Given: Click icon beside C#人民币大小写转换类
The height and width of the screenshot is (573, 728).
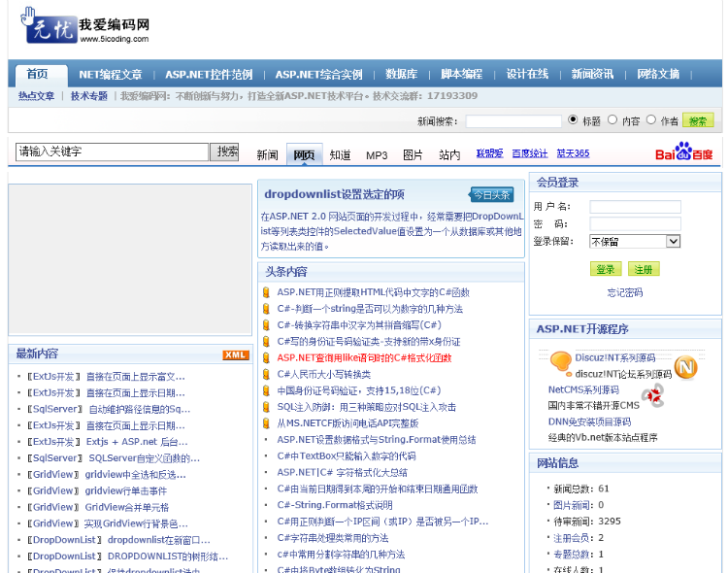Looking at the screenshot, I should point(267,374).
